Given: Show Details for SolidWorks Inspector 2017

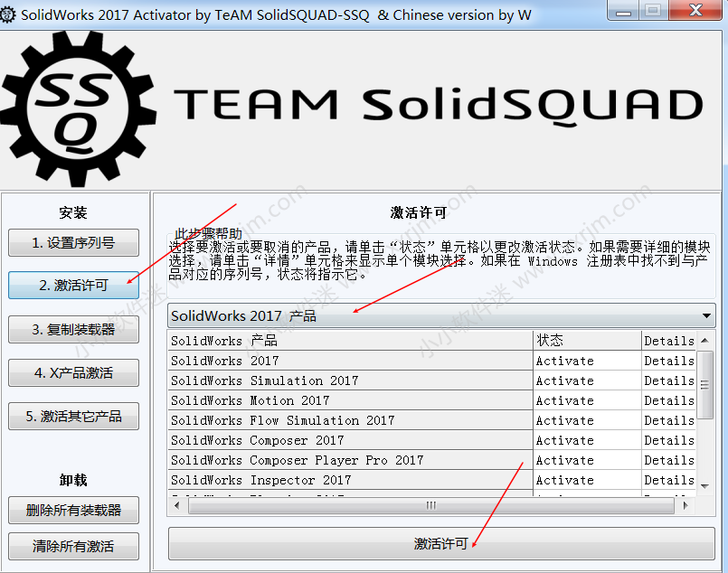Looking at the screenshot, I should [668, 480].
